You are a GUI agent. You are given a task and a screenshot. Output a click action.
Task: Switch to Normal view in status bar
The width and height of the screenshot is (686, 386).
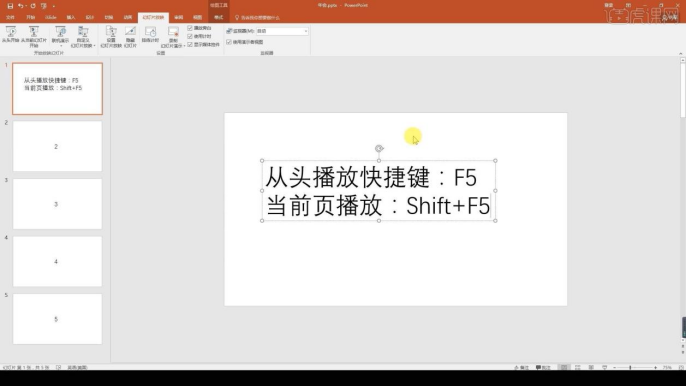pos(564,368)
